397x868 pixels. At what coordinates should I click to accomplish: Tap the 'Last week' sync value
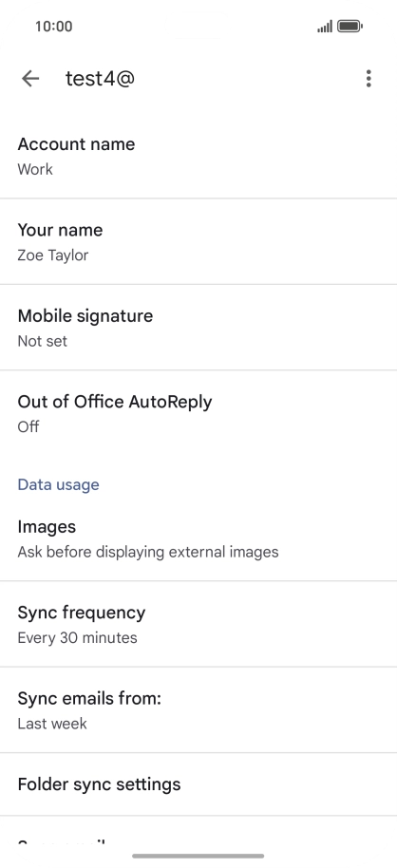click(x=52, y=724)
